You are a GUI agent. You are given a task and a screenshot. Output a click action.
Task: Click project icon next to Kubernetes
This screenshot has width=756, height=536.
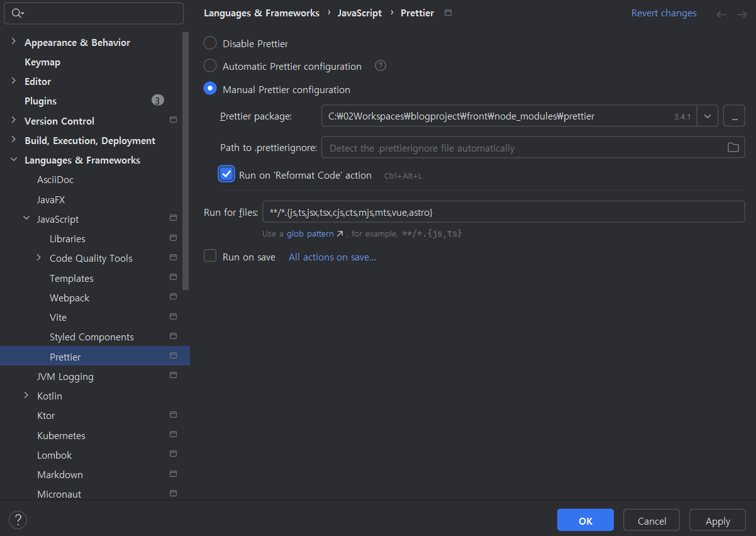pos(174,435)
